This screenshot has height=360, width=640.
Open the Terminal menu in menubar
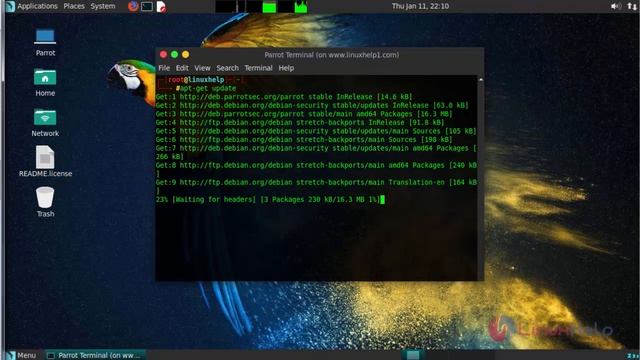(x=258, y=68)
